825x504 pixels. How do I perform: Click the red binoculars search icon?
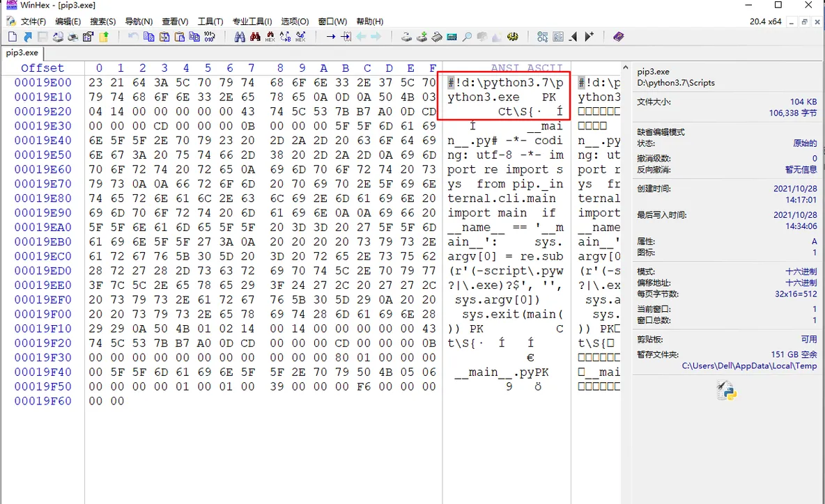pyautogui.click(x=255, y=37)
